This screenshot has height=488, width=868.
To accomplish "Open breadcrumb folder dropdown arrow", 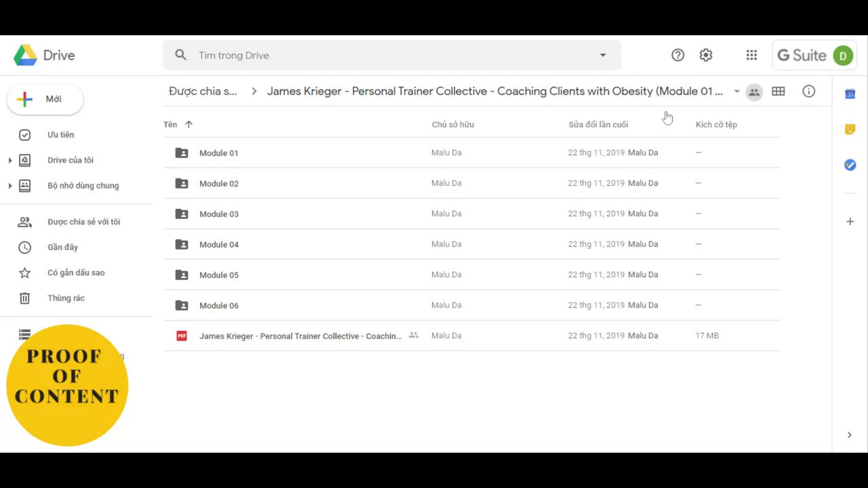I will [736, 91].
